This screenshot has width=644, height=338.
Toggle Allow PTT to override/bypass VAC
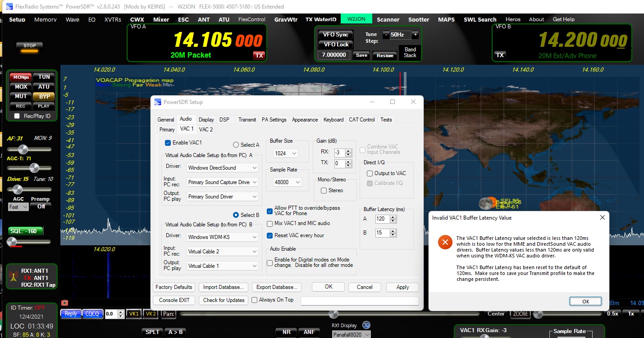pyautogui.click(x=269, y=211)
